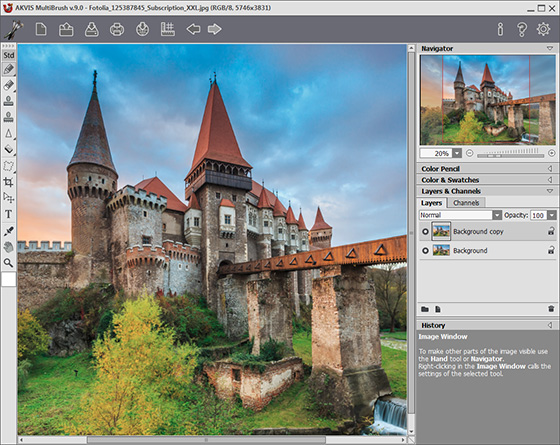Select the Eraser tool in sidebar

(9, 85)
